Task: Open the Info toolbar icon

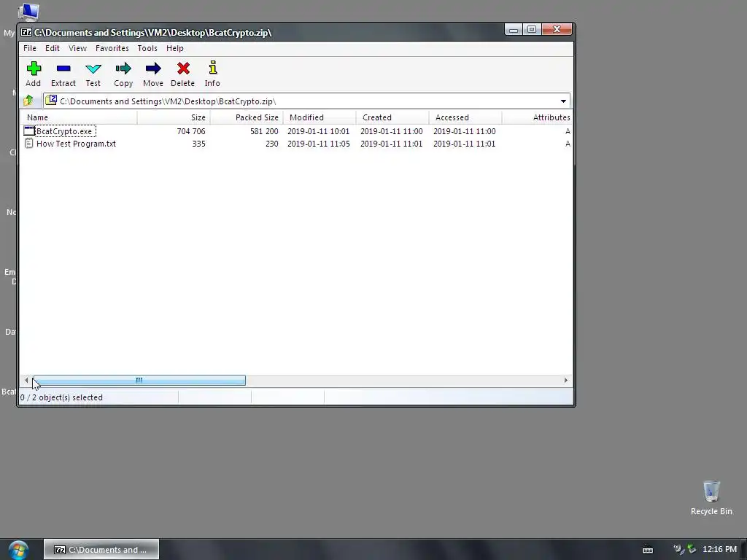Action: 212,68
